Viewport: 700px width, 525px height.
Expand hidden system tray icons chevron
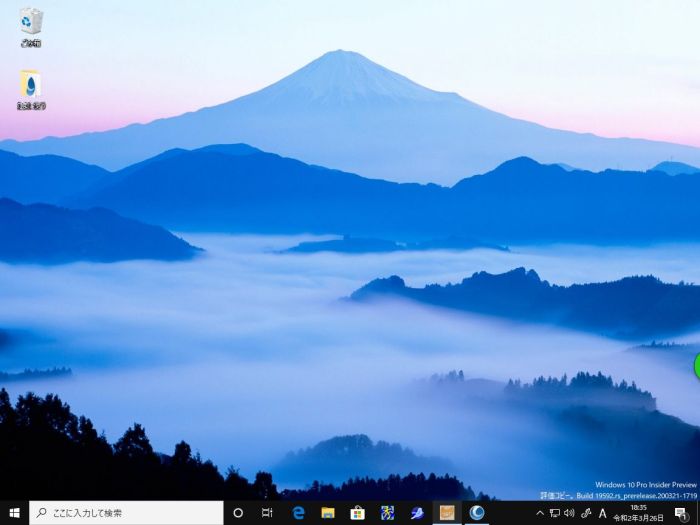pyautogui.click(x=540, y=513)
